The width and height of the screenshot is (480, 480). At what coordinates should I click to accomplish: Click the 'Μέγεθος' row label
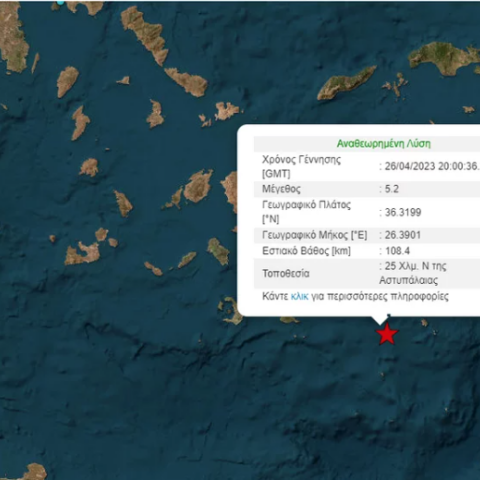pyautogui.click(x=281, y=189)
